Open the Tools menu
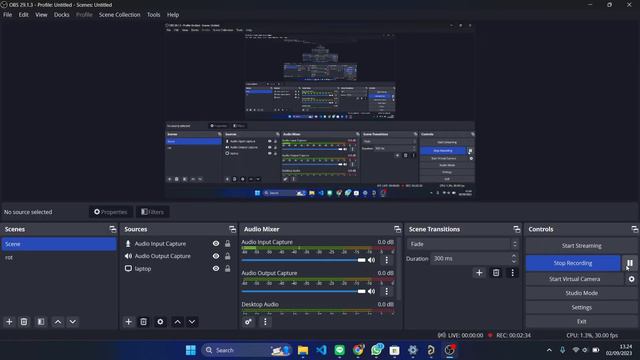The image size is (640, 360). [153, 15]
